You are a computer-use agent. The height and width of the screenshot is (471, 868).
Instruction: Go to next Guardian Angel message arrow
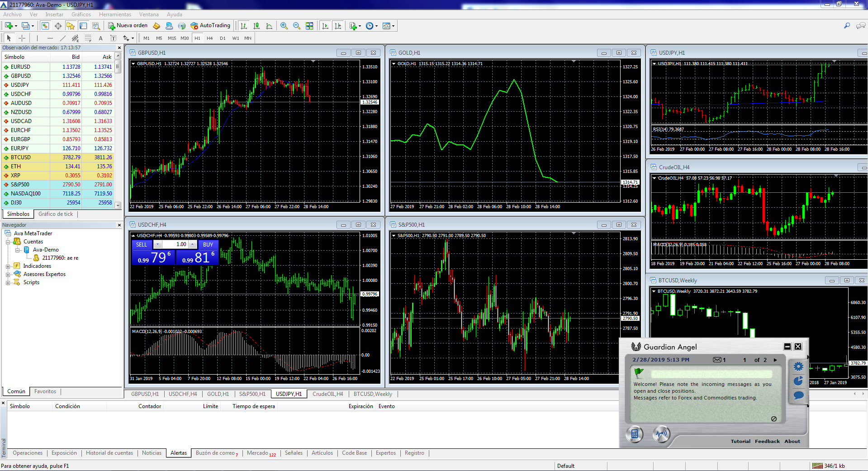pyautogui.click(x=775, y=360)
